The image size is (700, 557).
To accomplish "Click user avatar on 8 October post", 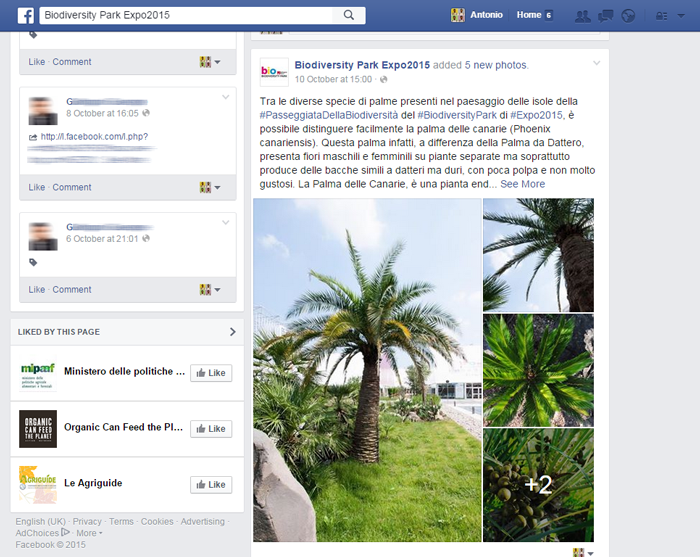I will coord(43,111).
